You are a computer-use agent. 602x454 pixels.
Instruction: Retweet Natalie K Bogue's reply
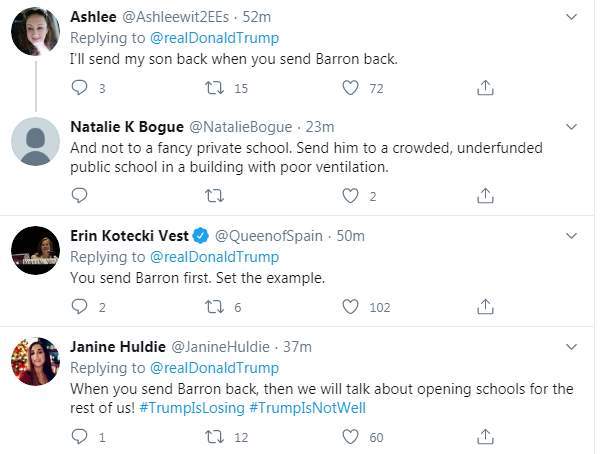[214, 196]
